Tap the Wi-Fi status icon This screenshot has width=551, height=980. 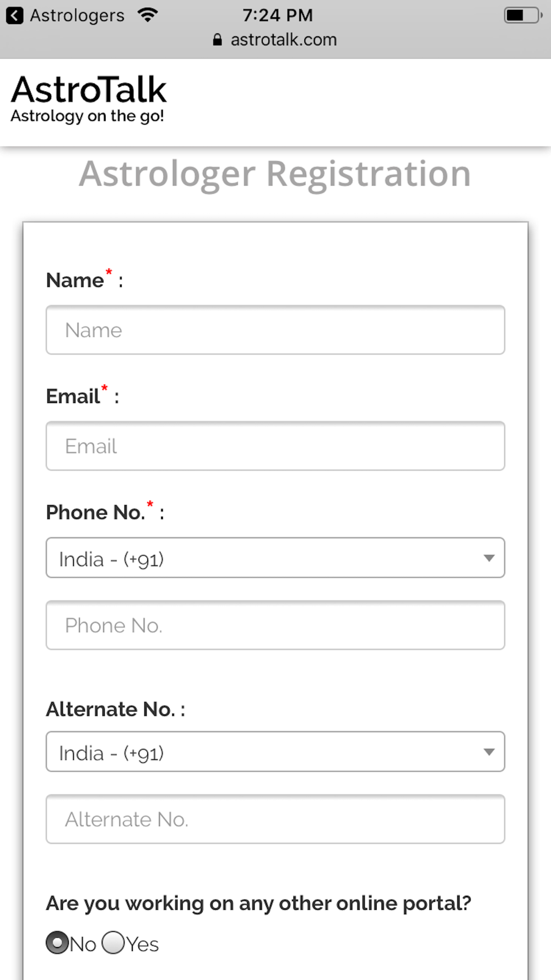tap(147, 15)
